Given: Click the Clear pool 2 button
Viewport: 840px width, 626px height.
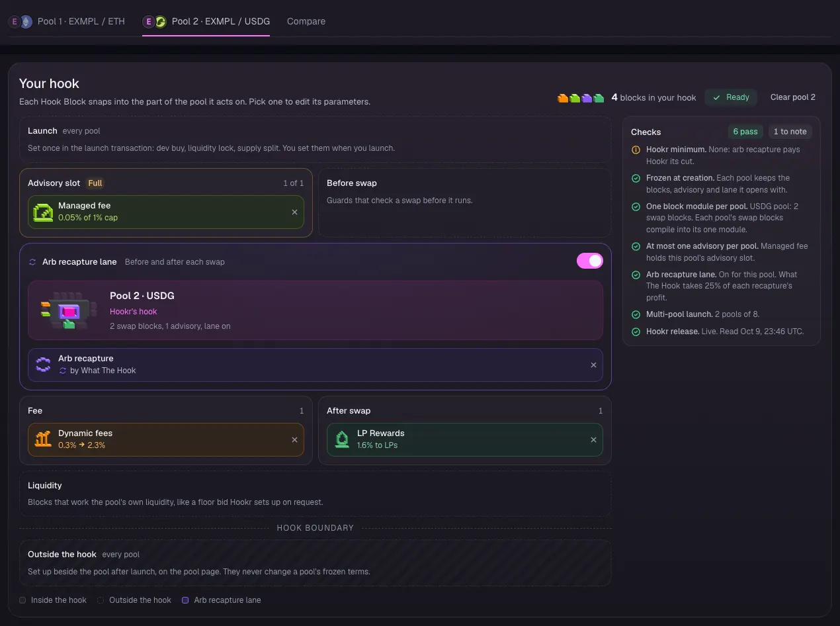Looking at the screenshot, I should 792,97.
